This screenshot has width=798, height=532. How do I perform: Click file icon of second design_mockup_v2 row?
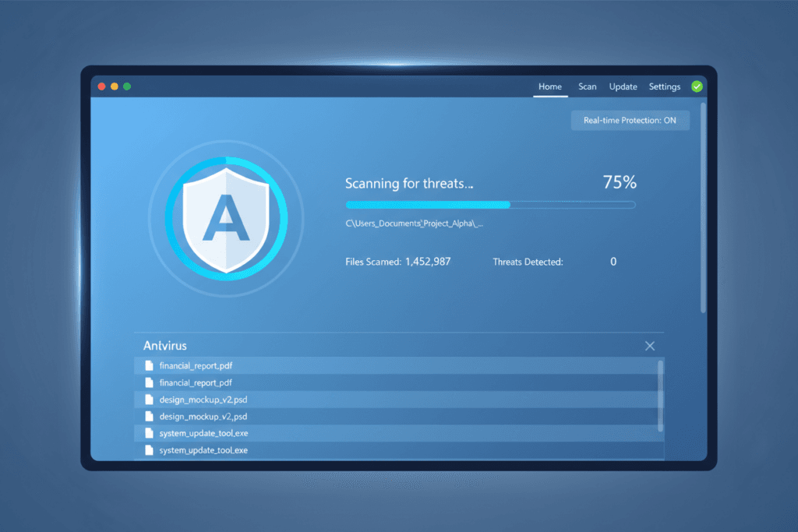pyautogui.click(x=149, y=416)
